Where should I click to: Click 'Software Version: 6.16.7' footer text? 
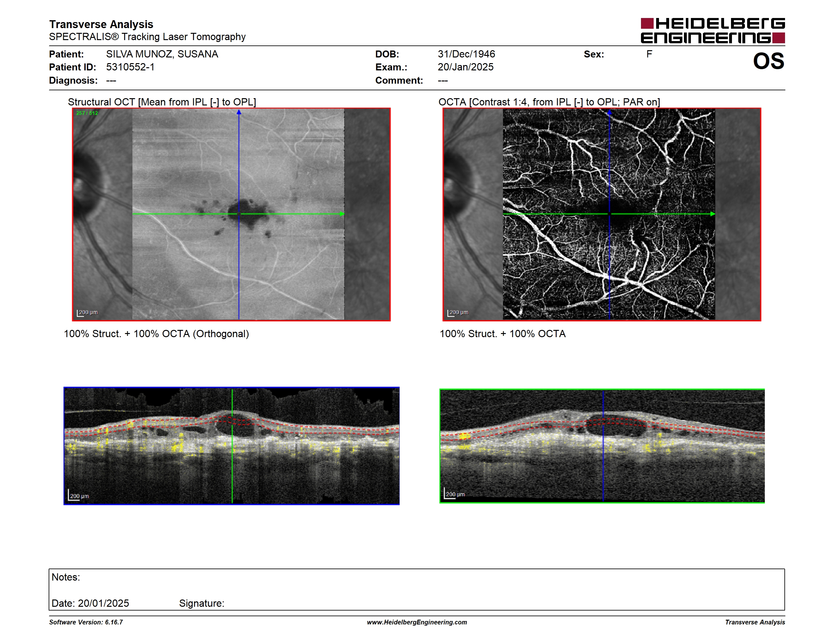point(86,622)
